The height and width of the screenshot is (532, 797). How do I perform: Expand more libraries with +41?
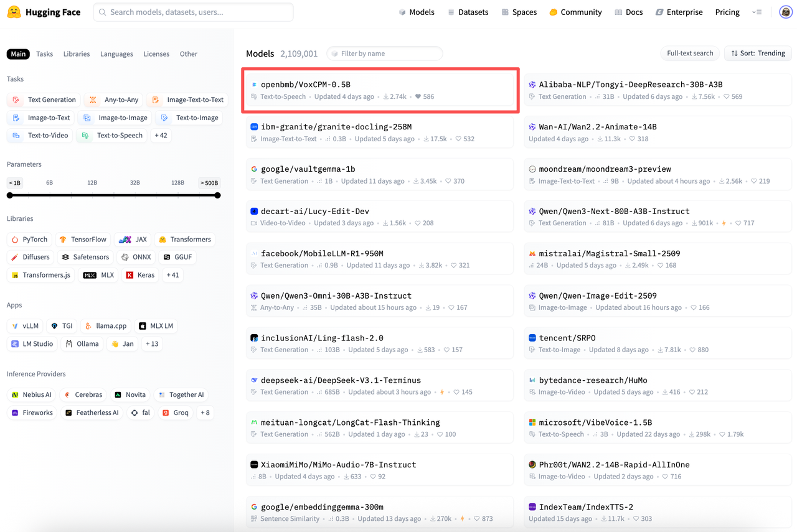(x=172, y=275)
